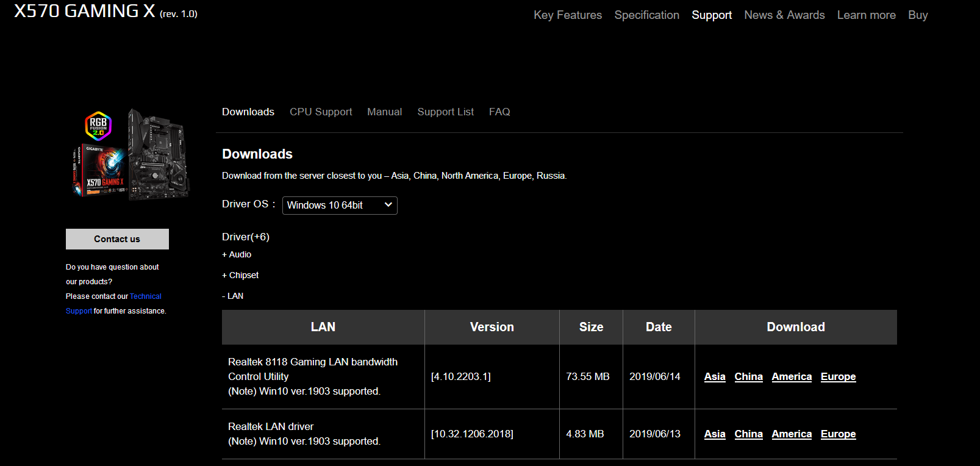The image size is (980, 466).
Task: Toggle the Driver(+6) category heading
Action: coord(246,237)
